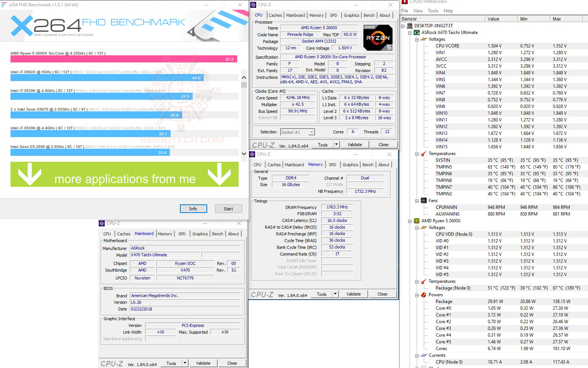The height and width of the screenshot is (368, 588).
Task: Open the Help menu in HWMonitor
Action: (x=448, y=11)
